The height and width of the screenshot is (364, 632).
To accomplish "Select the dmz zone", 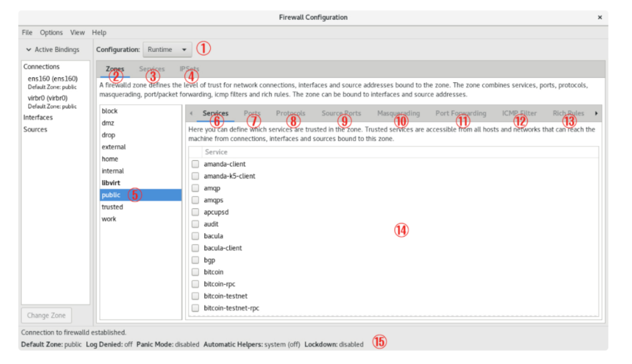I will pyautogui.click(x=141, y=123).
